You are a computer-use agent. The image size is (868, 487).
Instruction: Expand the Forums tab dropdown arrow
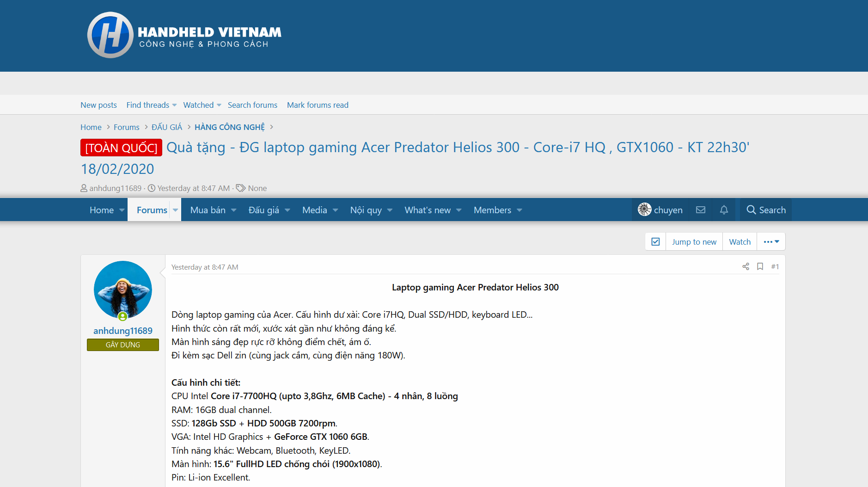[176, 210]
